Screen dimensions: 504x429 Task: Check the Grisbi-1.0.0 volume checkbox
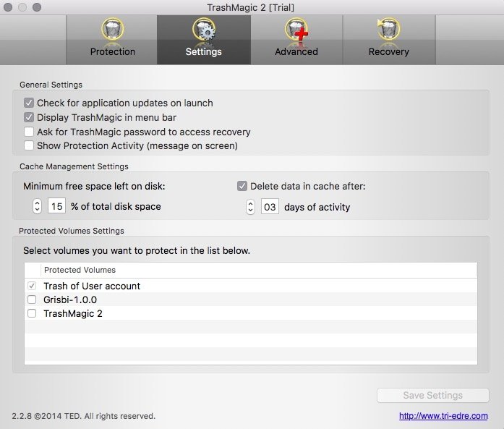32,300
